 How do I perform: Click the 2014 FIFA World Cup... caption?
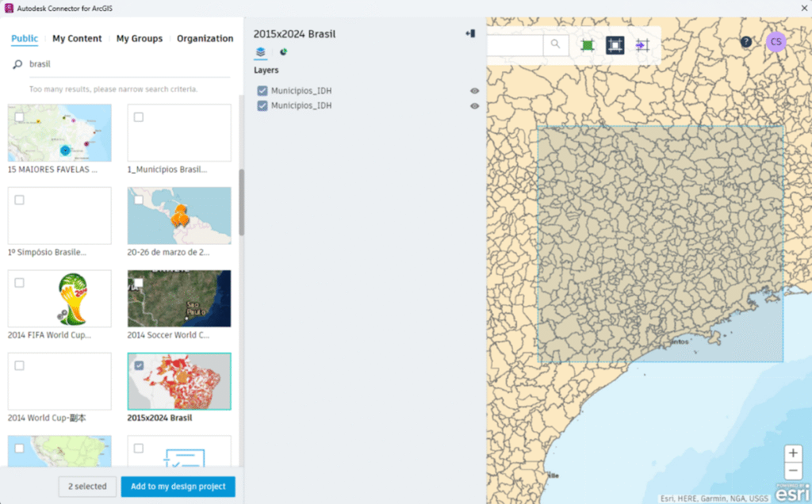pyautogui.click(x=49, y=334)
